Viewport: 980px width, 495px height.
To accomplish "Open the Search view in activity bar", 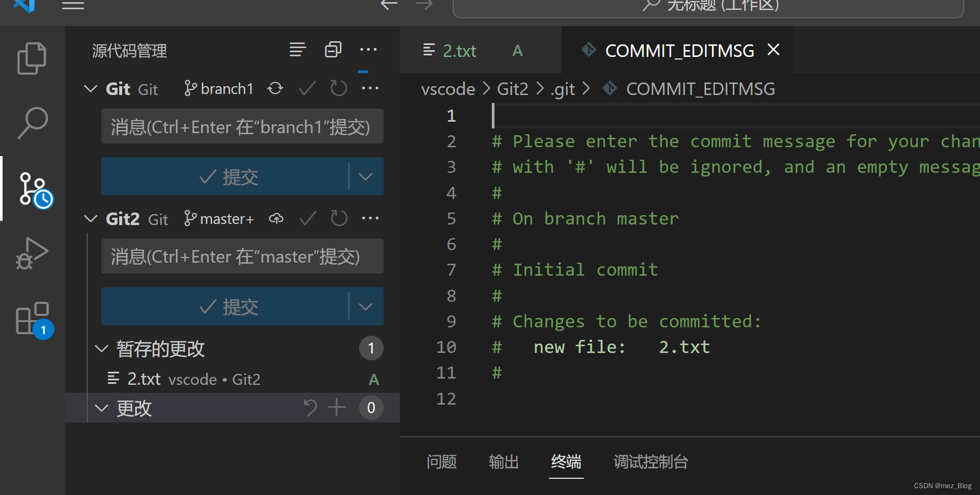I will (32, 123).
